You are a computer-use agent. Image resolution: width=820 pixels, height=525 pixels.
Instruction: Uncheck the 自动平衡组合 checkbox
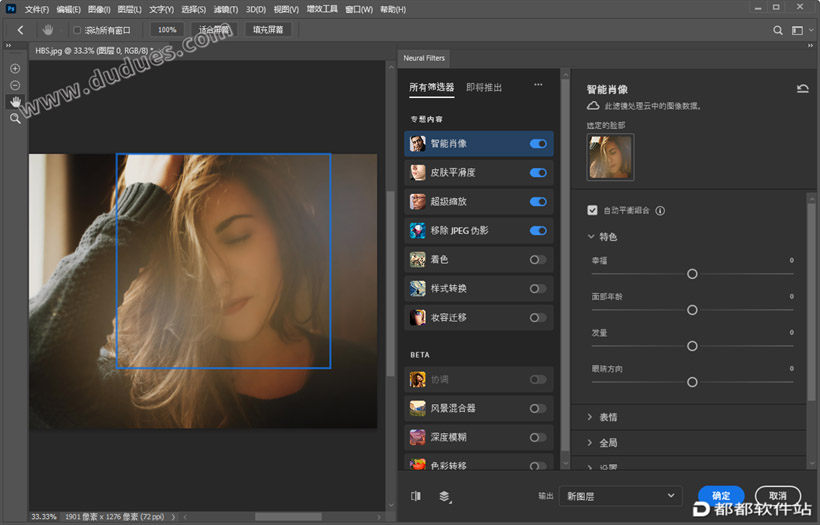pos(592,210)
